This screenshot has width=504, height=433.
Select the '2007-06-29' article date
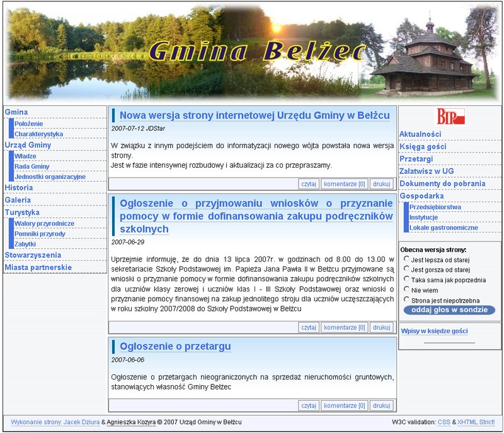(x=128, y=243)
